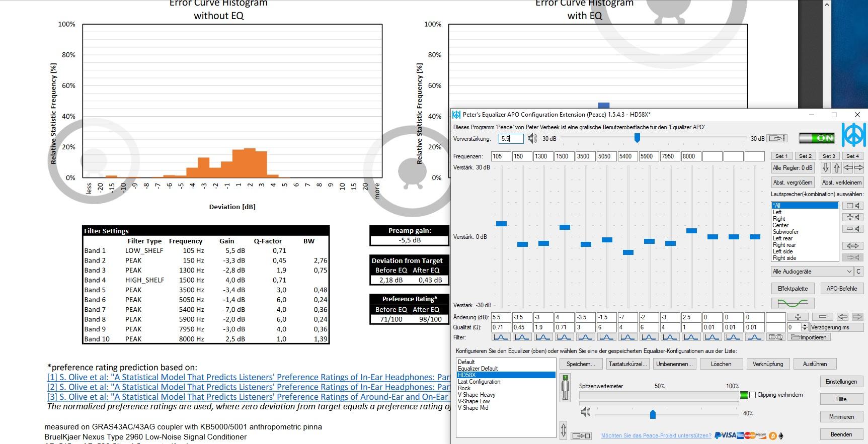Click the volume speaker icon by 40% slider
Viewport: 868px width, 444px height.
point(585,412)
